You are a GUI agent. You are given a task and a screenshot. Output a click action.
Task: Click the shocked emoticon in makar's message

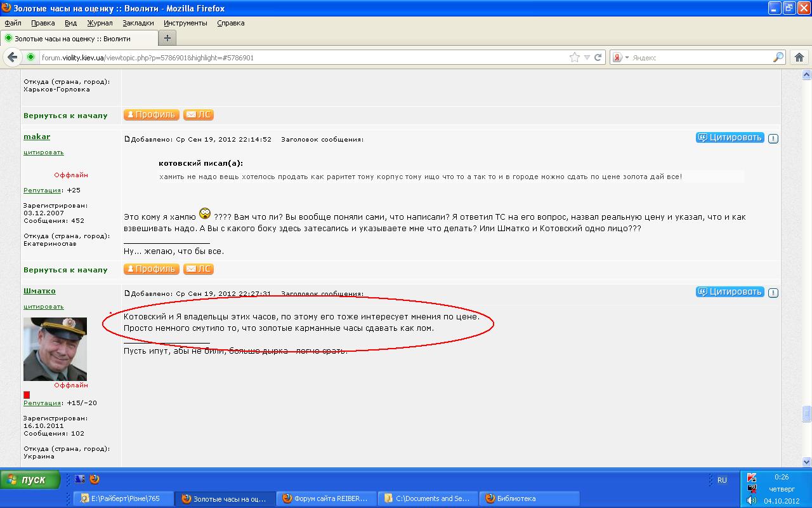pyautogui.click(x=205, y=213)
